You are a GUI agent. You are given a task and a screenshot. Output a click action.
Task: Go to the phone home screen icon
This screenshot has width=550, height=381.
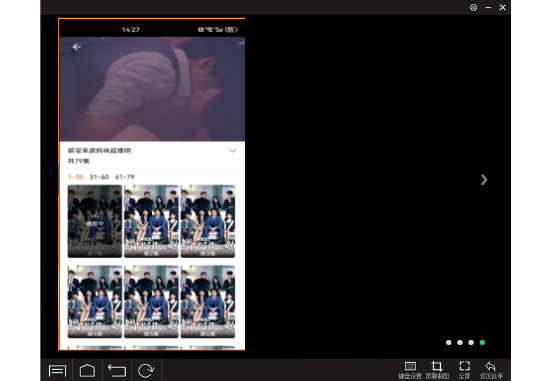tap(87, 370)
